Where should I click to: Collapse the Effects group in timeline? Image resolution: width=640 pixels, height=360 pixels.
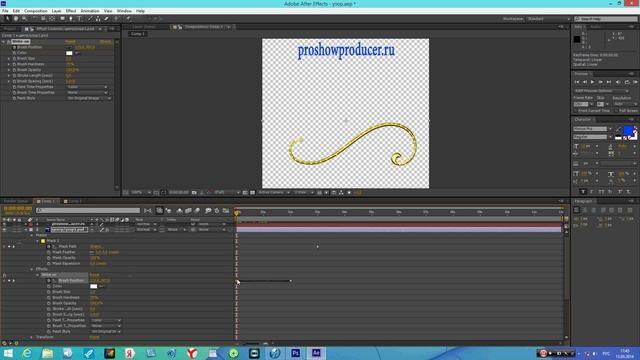[32, 269]
